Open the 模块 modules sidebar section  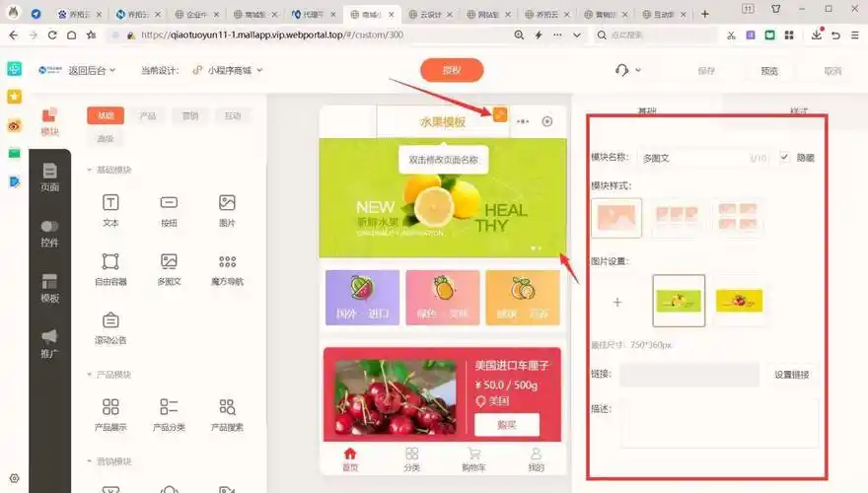click(49, 121)
